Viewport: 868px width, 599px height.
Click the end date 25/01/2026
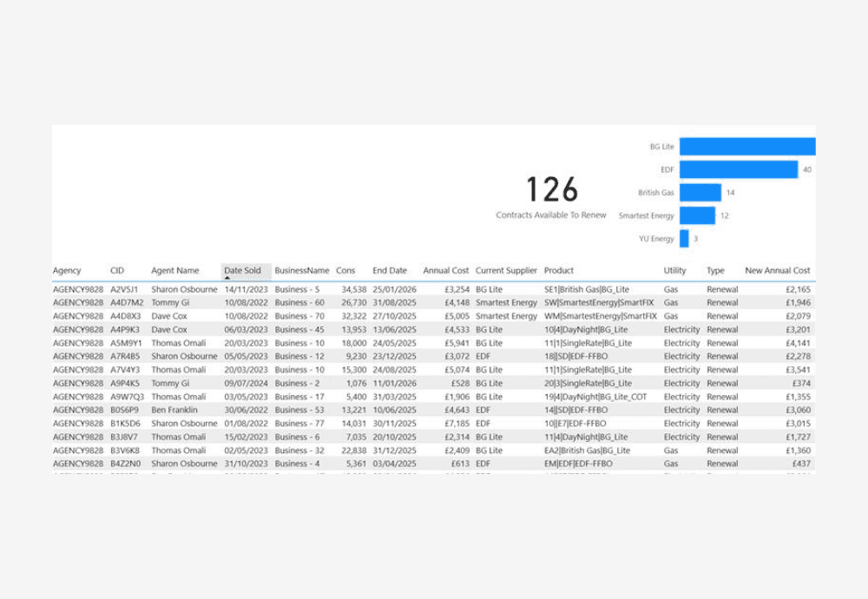coord(394,290)
